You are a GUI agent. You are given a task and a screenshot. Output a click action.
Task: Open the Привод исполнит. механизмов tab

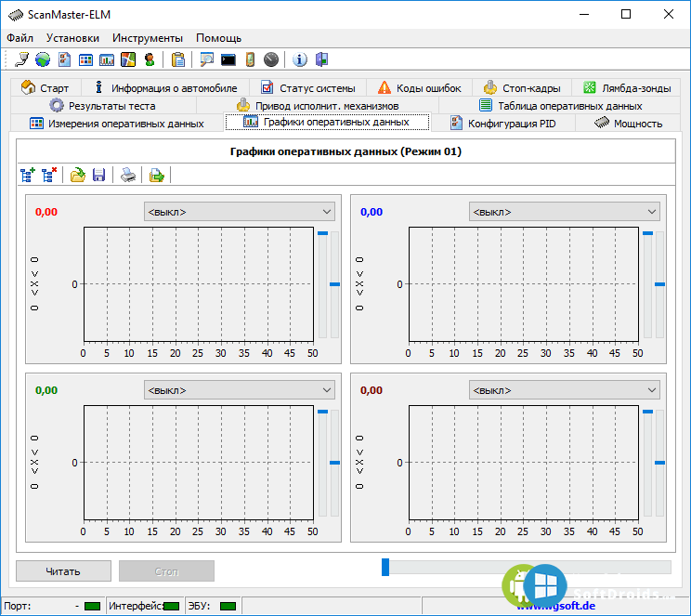[318, 105]
